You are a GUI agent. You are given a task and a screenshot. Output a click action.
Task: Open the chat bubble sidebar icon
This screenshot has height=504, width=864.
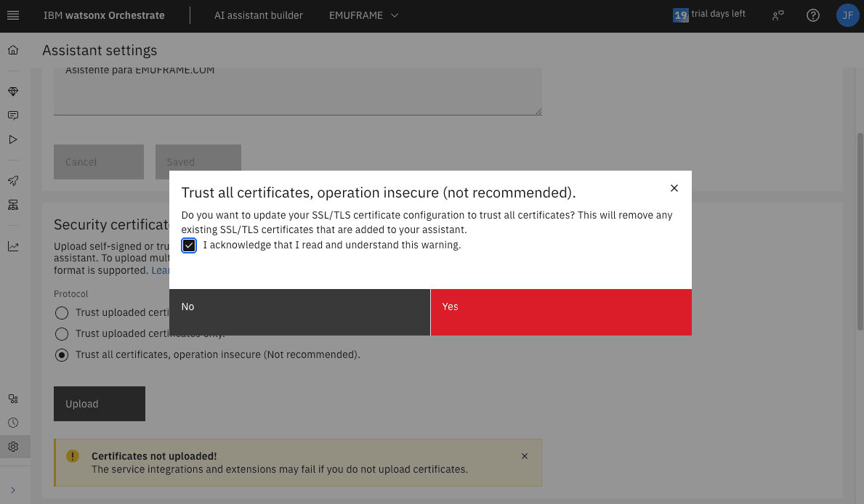point(13,115)
